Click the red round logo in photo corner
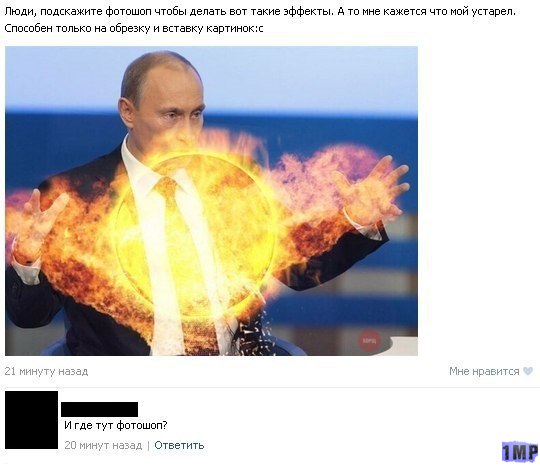Image resolution: width=540 pixels, height=468 pixels. (x=370, y=341)
